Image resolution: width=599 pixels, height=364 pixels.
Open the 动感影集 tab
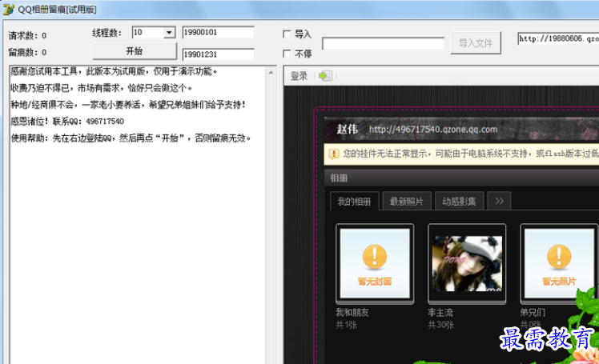459,201
